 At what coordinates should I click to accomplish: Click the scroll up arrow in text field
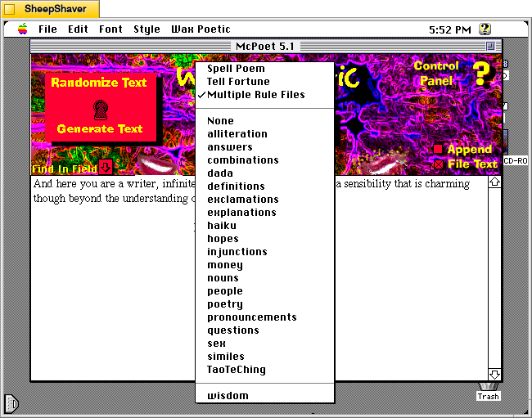click(x=494, y=182)
